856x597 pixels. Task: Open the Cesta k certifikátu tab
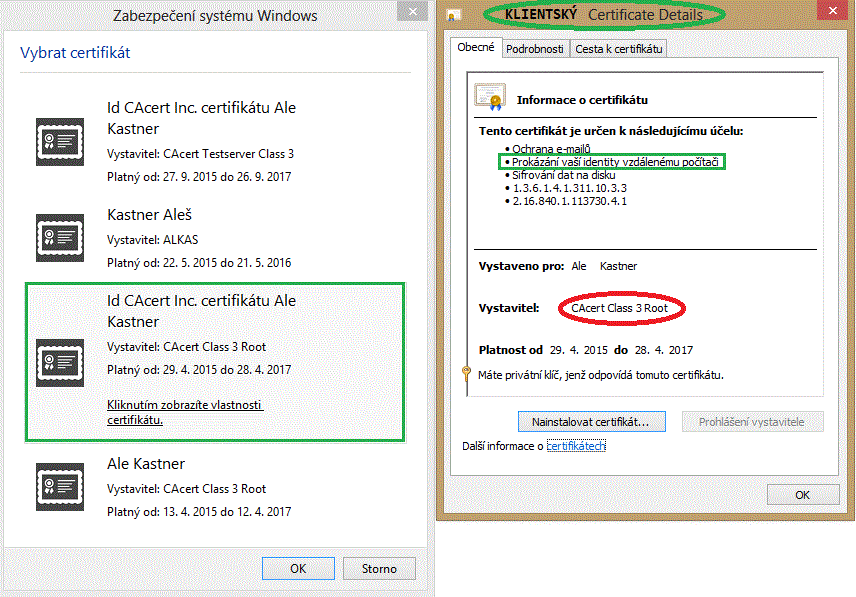(x=618, y=48)
